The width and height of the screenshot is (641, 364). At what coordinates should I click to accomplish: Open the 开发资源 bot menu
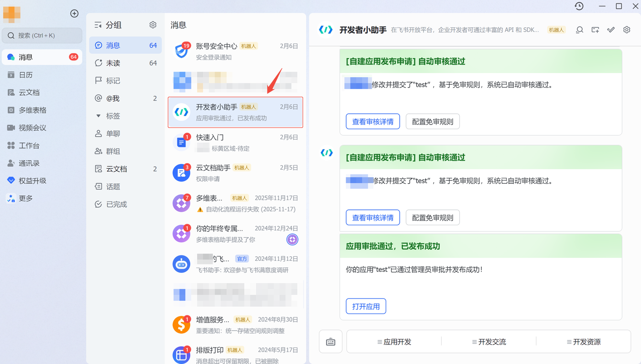point(583,342)
